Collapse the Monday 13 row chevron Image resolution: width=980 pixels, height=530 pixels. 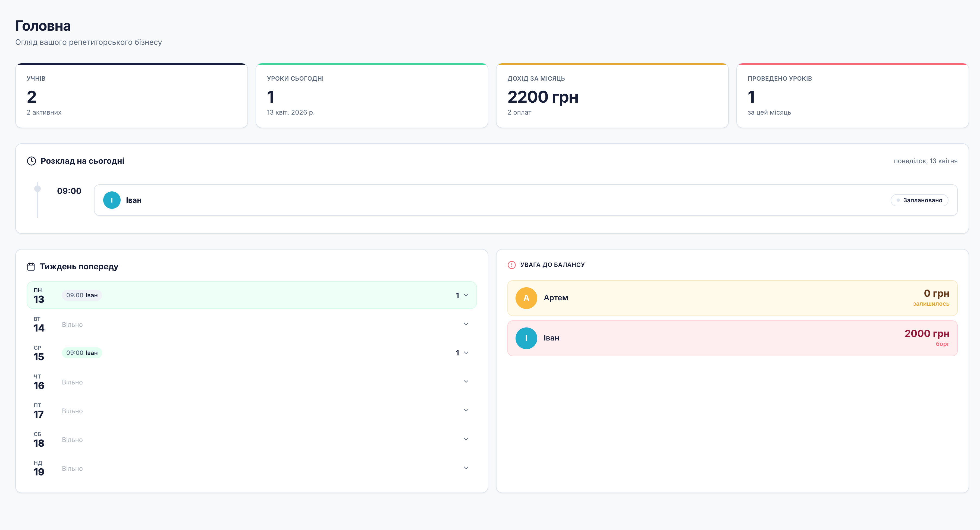coord(466,295)
